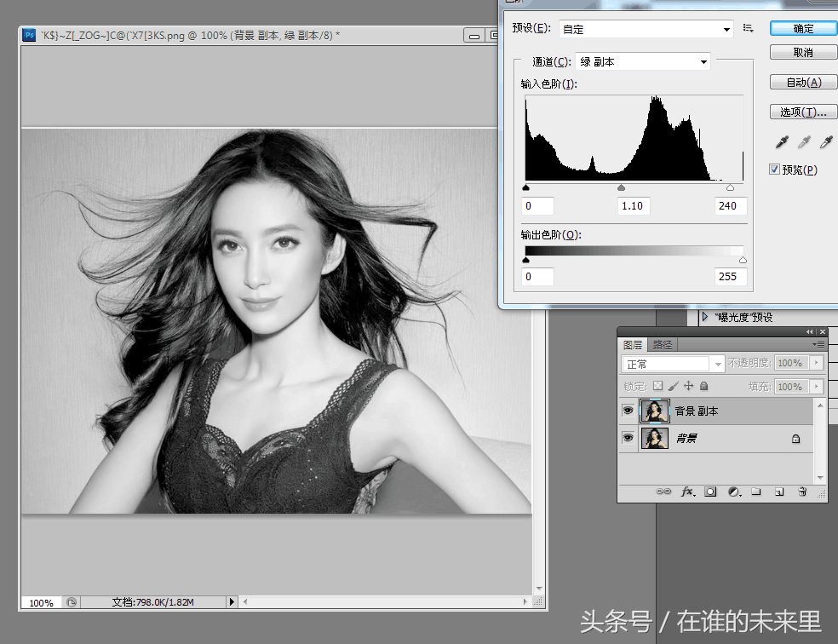838x644 pixels.
Task: Click the gray midtone input levels slider
Action: [x=621, y=187]
